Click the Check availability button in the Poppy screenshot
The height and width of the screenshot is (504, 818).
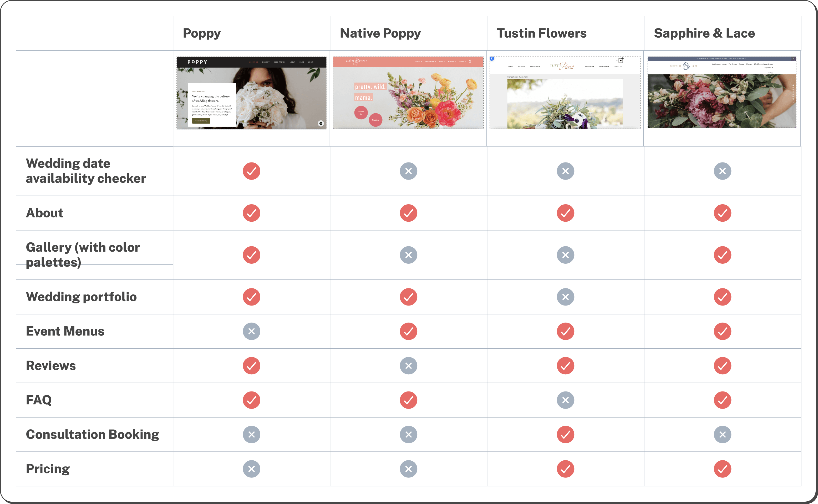pos(201,121)
